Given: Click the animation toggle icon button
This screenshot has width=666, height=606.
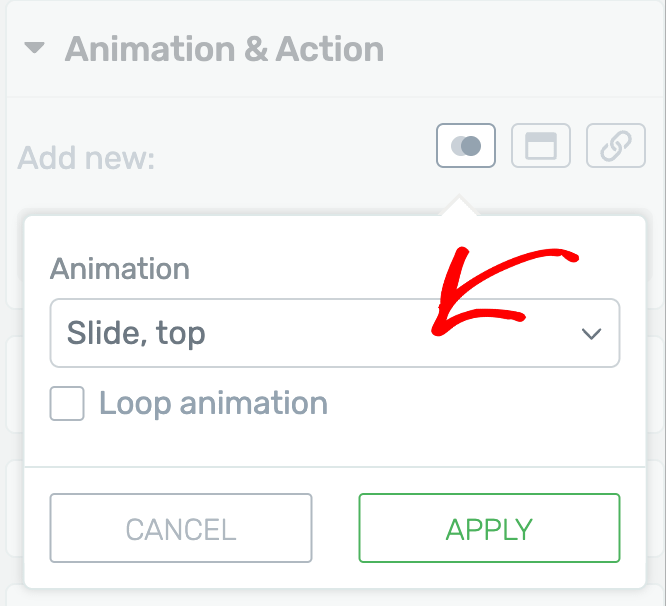Looking at the screenshot, I should tap(466, 146).
